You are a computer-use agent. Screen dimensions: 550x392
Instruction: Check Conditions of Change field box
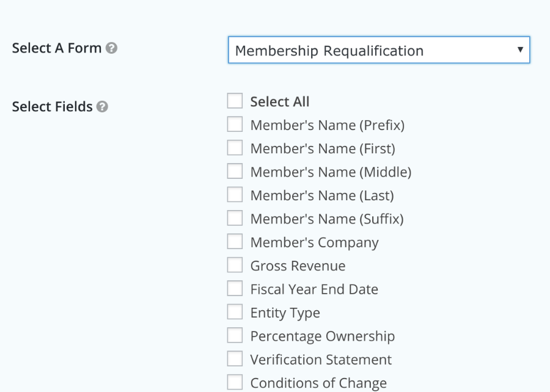235,382
